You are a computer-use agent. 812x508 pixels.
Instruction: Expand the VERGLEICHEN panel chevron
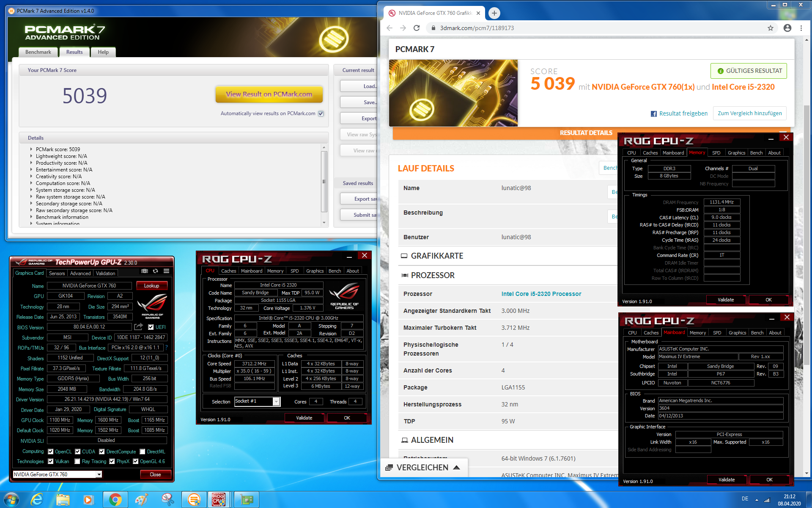point(456,467)
